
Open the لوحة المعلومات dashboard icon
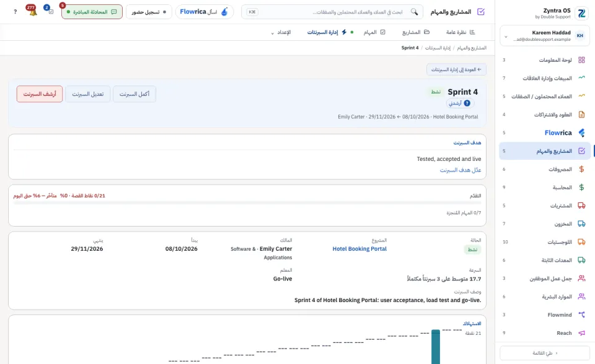[581, 60]
